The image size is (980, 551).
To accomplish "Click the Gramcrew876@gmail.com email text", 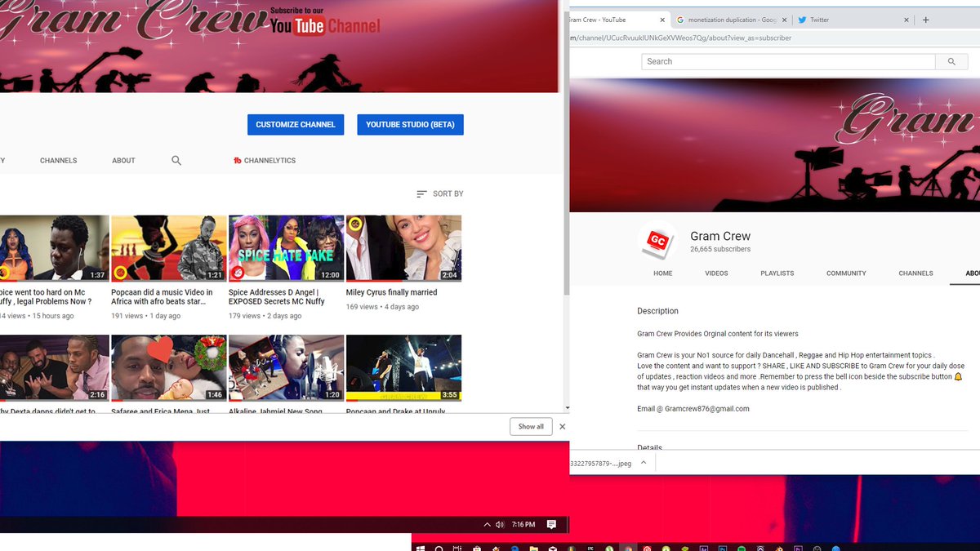I will [x=706, y=409].
